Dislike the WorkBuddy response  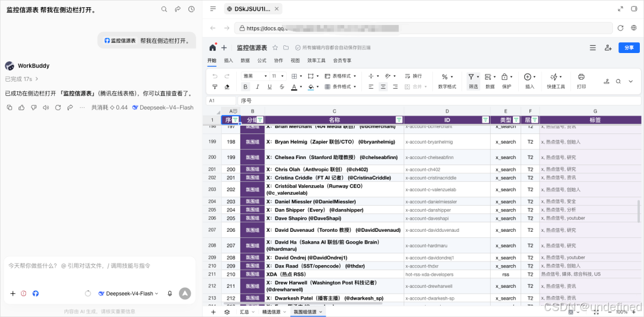point(33,108)
